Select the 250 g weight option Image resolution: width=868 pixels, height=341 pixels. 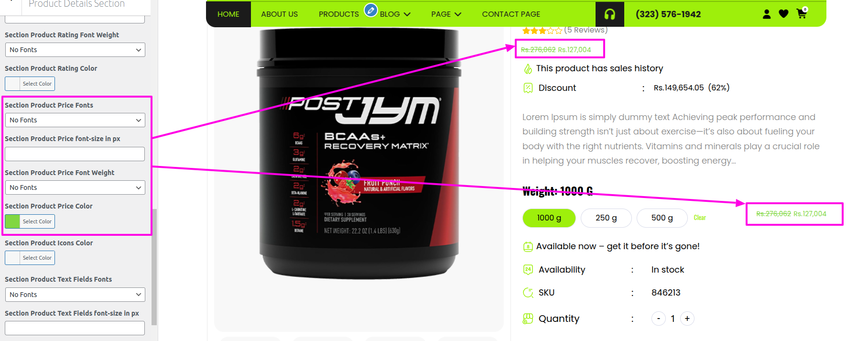click(606, 218)
